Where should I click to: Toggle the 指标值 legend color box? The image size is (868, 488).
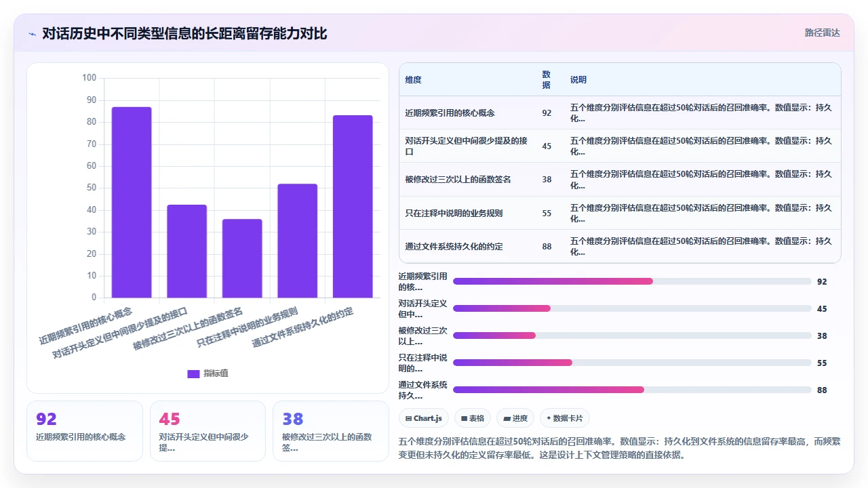[x=193, y=373]
